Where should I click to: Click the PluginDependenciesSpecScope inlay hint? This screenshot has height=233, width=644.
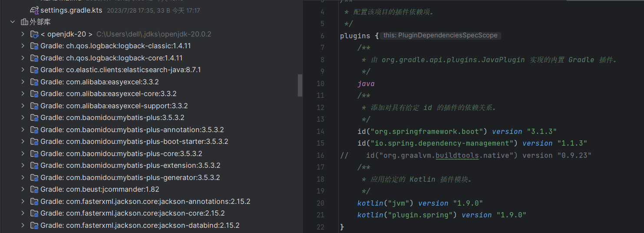(441, 36)
